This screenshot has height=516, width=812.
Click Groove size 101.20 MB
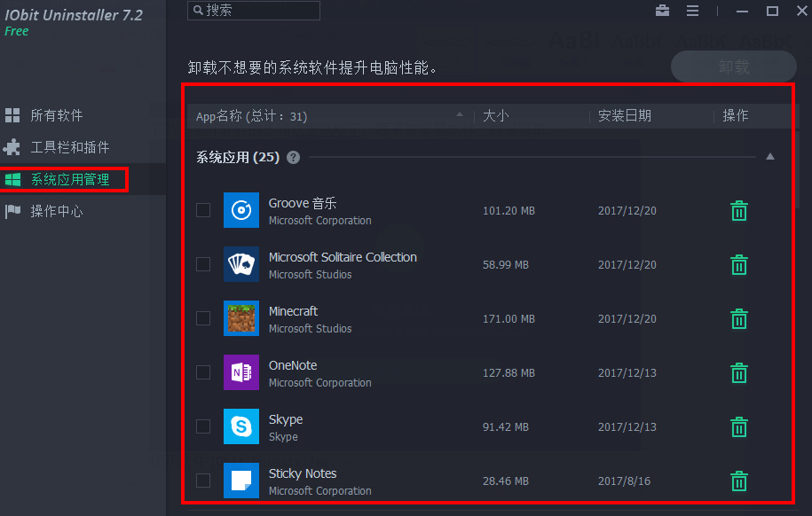(508, 211)
